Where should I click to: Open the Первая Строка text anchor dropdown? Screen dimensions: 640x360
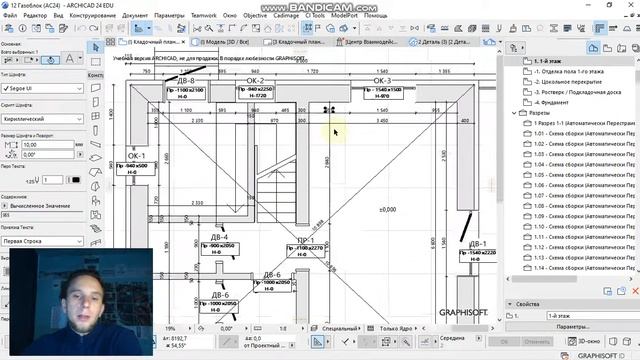coord(42,241)
